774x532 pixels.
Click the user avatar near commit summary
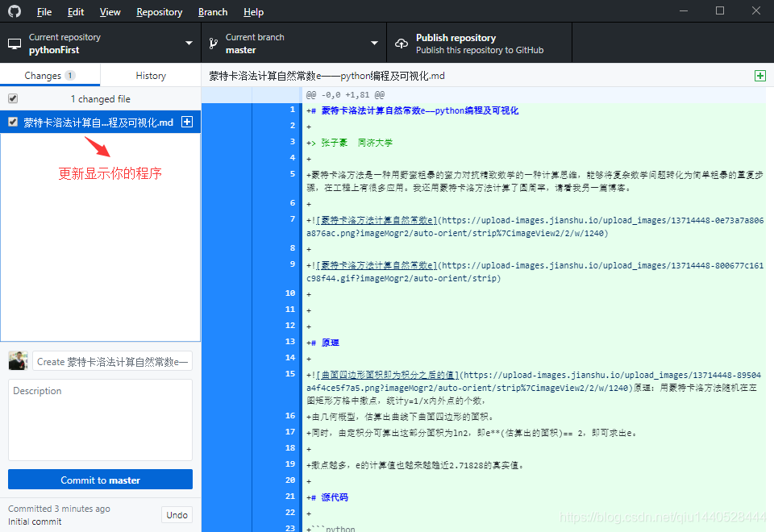18,361
